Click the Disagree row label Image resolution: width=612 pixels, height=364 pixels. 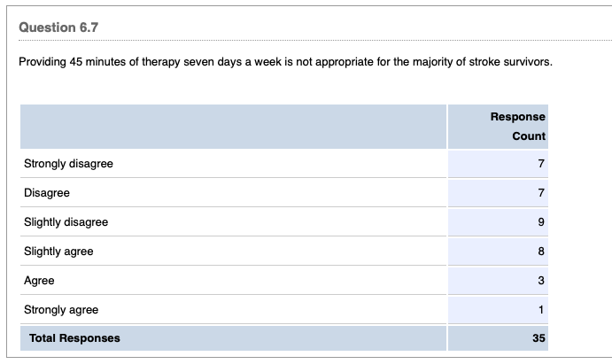click(x=47, y=193)
